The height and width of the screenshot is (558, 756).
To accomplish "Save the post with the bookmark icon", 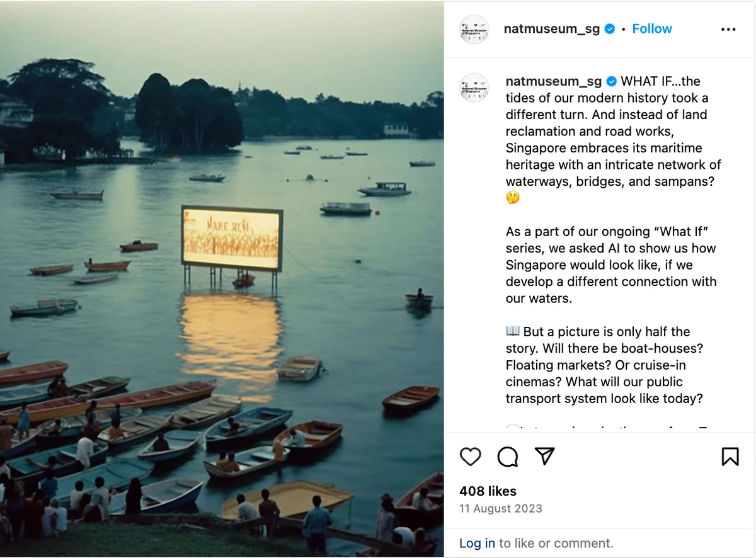I will pyautogui.click(x=730, y=457).
